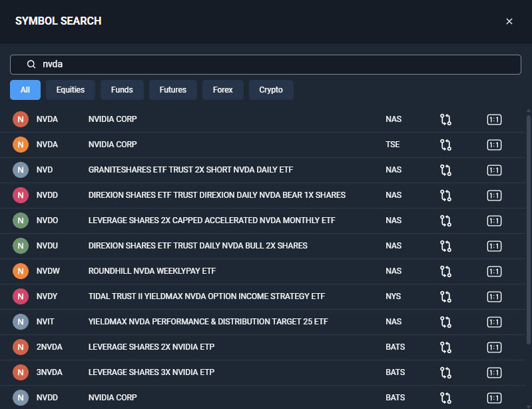
Task: Choose LEVERAGE SHARES 3X NVIDIA ETP
Action: click(x=151, y=372)
